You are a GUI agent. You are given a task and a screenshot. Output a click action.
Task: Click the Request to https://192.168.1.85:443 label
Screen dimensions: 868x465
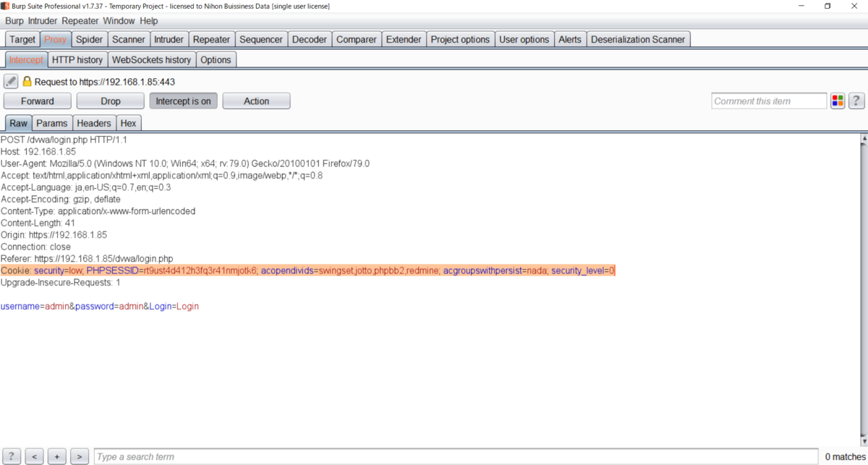105,82
